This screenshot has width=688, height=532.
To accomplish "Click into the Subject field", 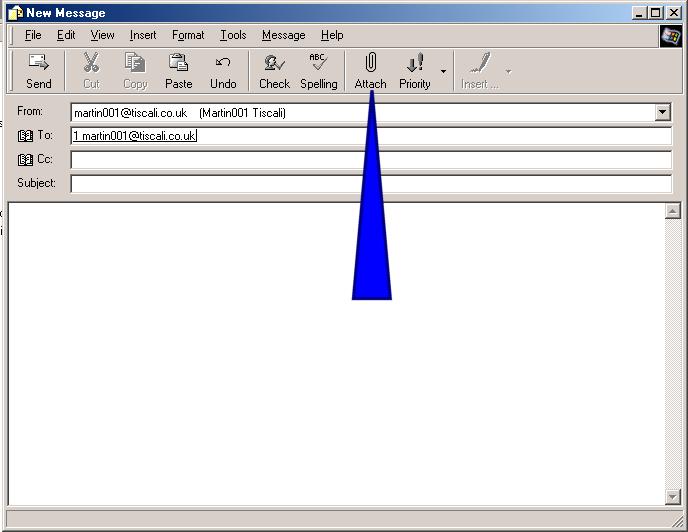I will (370, 184).
